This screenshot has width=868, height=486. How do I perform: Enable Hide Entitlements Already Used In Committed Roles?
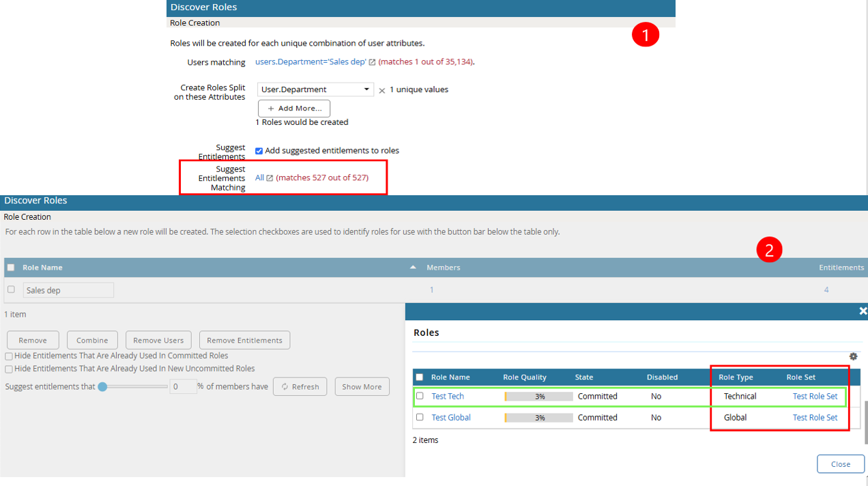click(x=9, y=356)
